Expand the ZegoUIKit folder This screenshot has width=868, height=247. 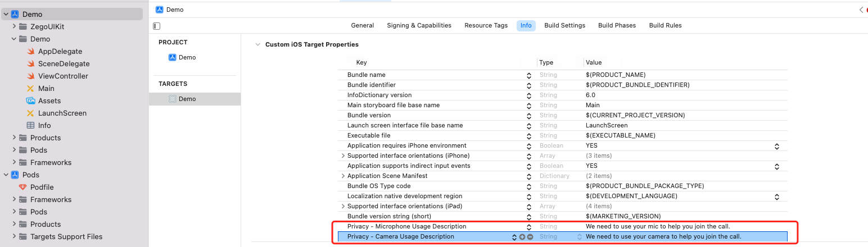[x=14, y=26]
